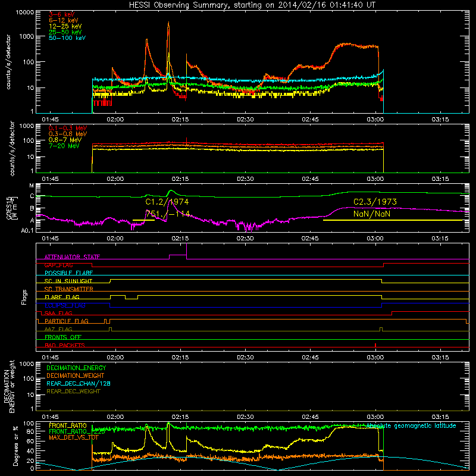Select the 25-50 keV legend label
Image resolution: width=476 pixels, height=476 pixels.
coord(65,32)
